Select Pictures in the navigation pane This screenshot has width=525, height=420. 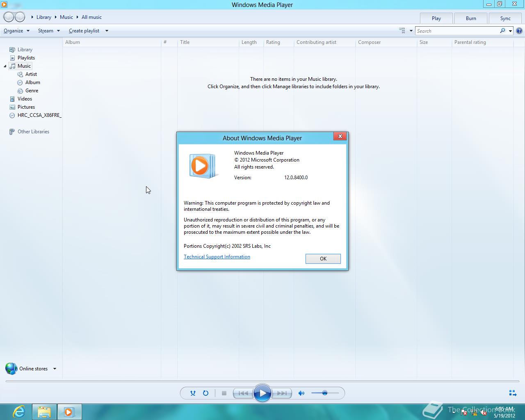click(26, 107)
